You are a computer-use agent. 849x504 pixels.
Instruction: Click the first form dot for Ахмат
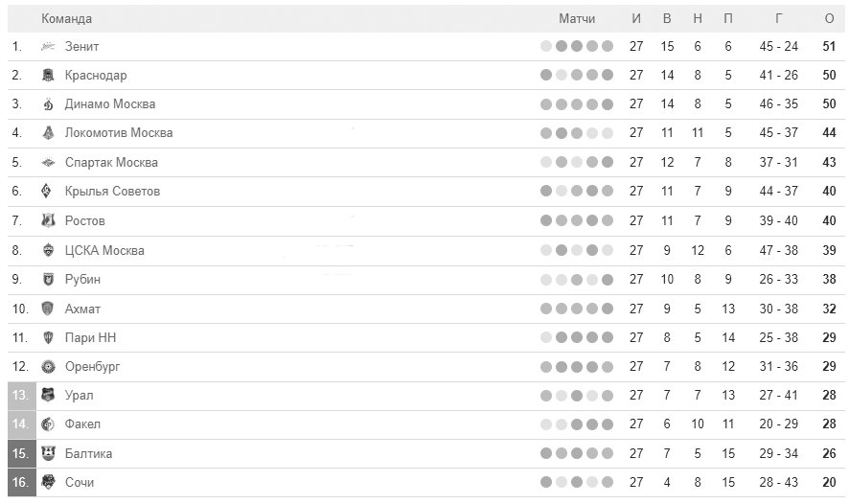click(546, 309)
